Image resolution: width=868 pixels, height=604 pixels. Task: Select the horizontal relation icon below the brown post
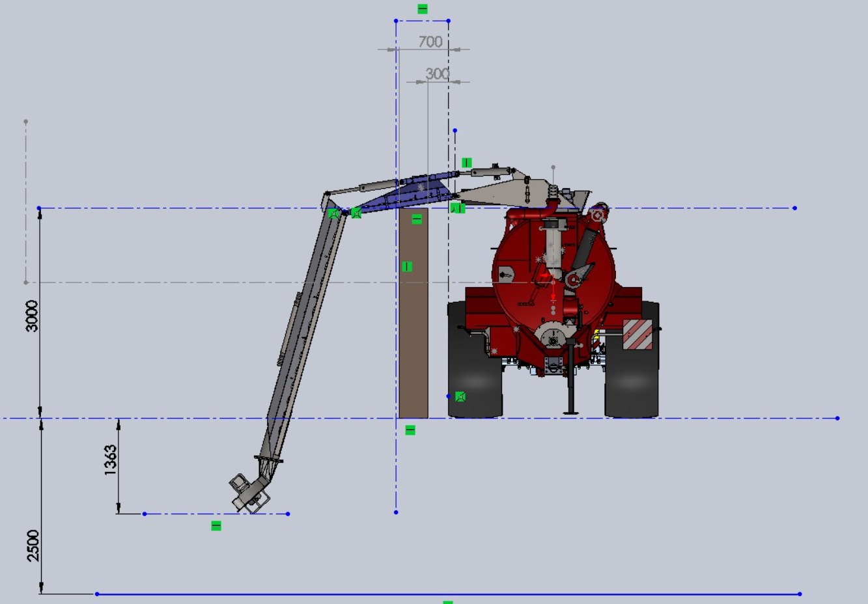point(410,430)
